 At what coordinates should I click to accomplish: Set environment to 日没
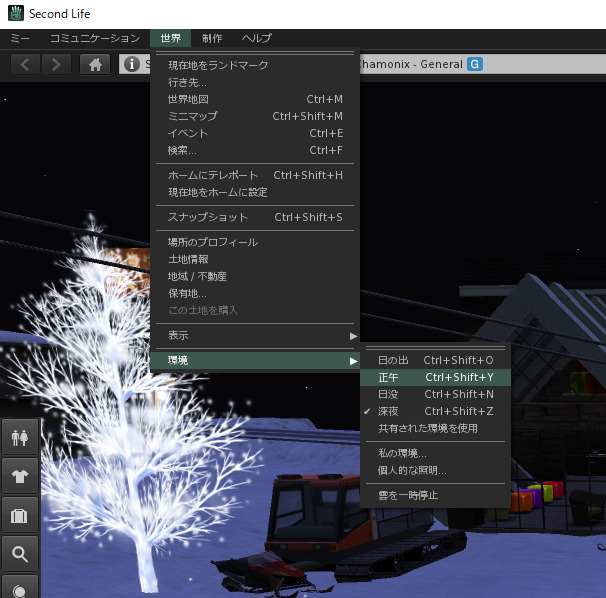coord(436,394)
